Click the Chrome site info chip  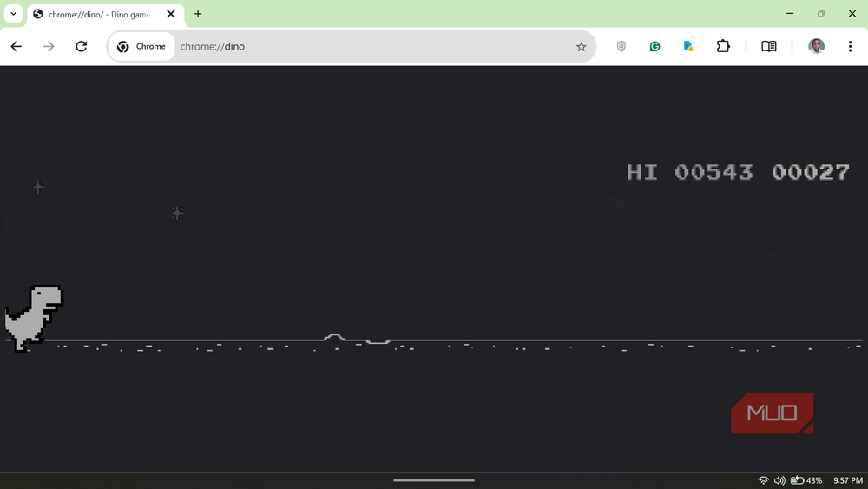pyautogui.click(x=141, y=47)
